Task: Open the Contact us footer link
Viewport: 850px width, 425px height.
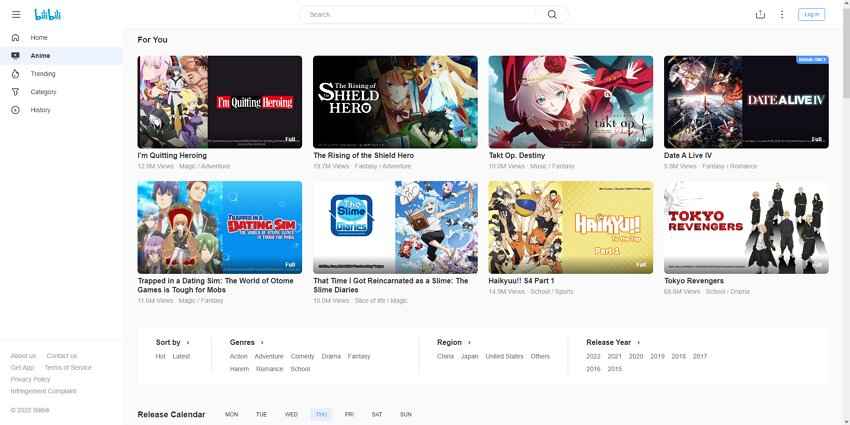Action: click(62, 356)
